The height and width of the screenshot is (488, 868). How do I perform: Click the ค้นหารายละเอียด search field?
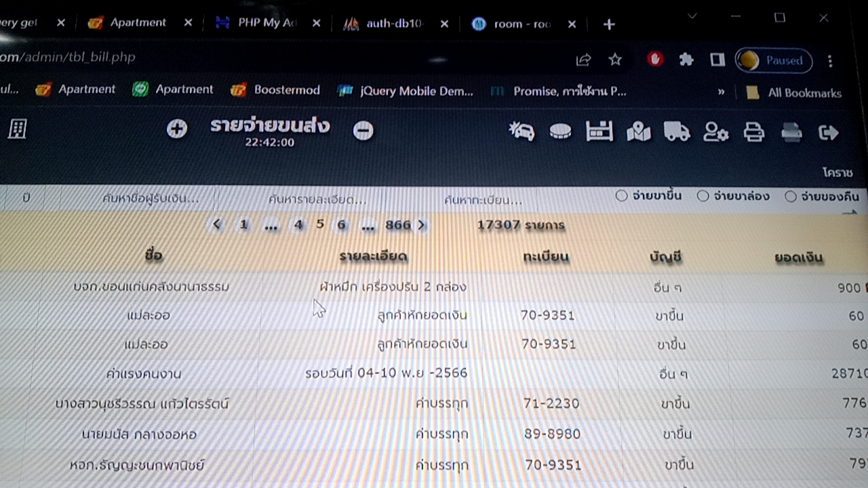tap(317, 199)
